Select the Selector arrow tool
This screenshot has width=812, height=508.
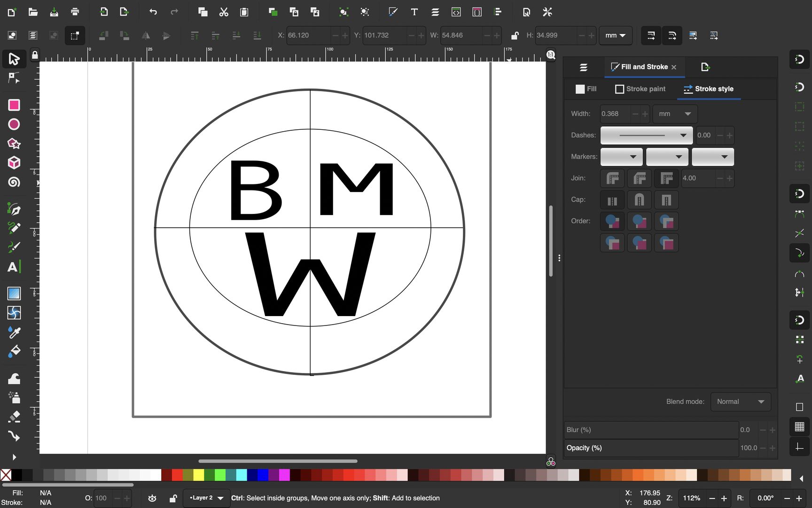(14, 59)
